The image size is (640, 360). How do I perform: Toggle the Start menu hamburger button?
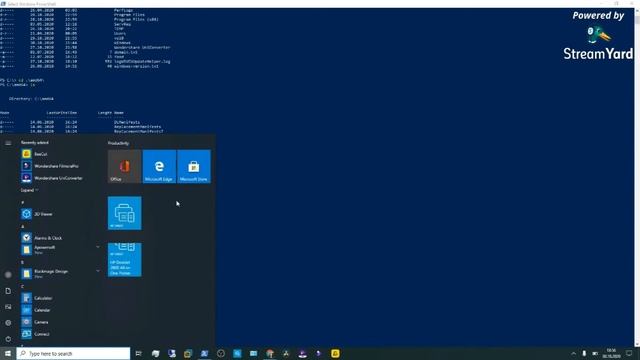click(x=8, y=143)
